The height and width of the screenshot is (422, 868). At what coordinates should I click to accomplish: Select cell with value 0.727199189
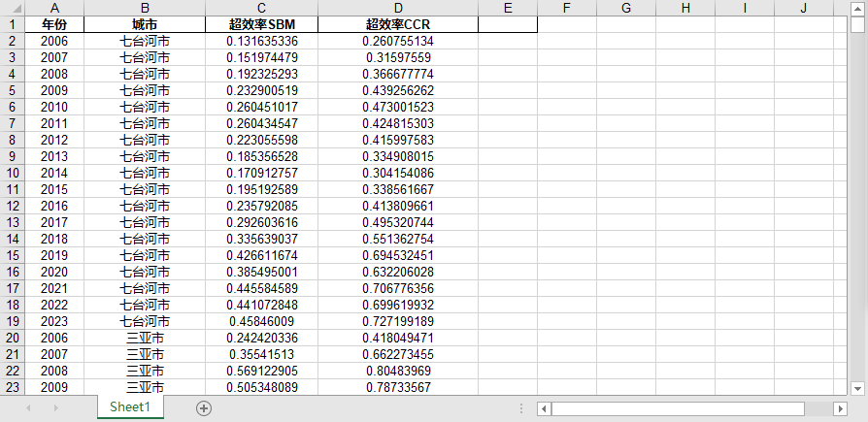pyautogui.click(x=398, y=321)
